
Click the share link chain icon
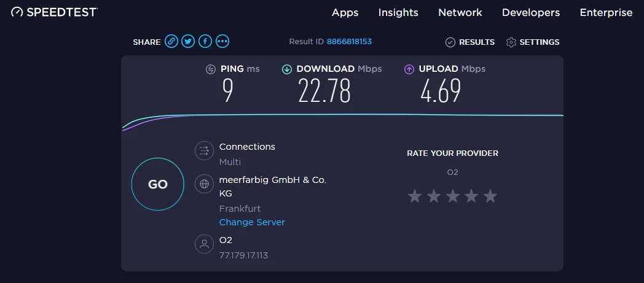[171, 42]
